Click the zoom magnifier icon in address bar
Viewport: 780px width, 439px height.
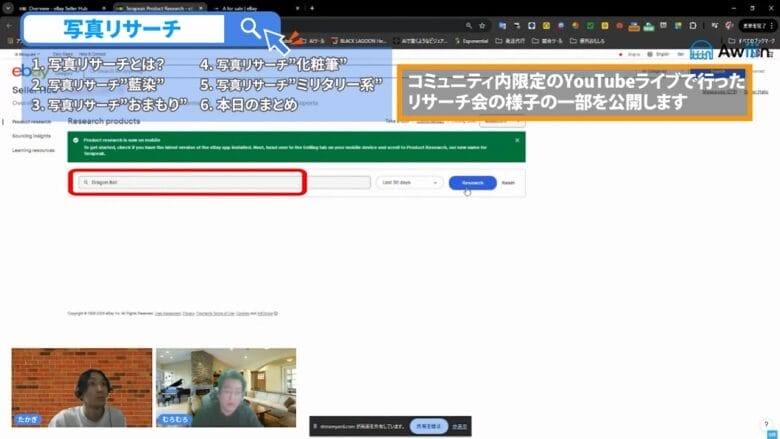pos(469,25)
